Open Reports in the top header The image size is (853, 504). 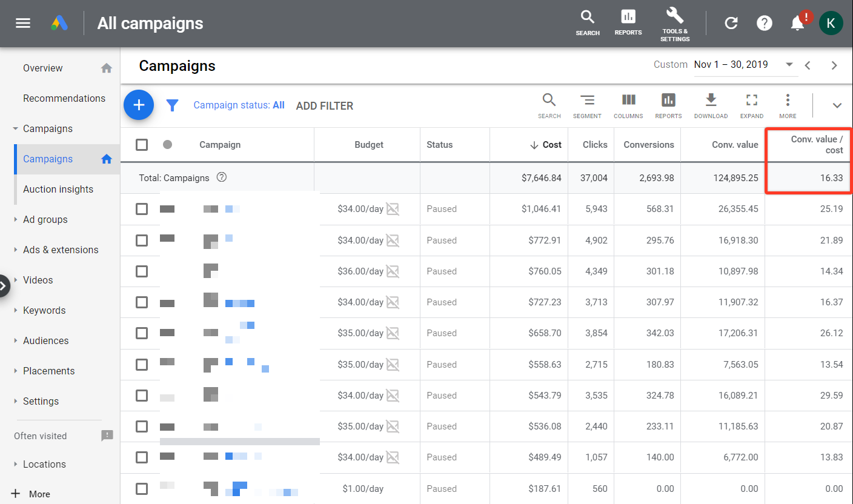(628, 23)
